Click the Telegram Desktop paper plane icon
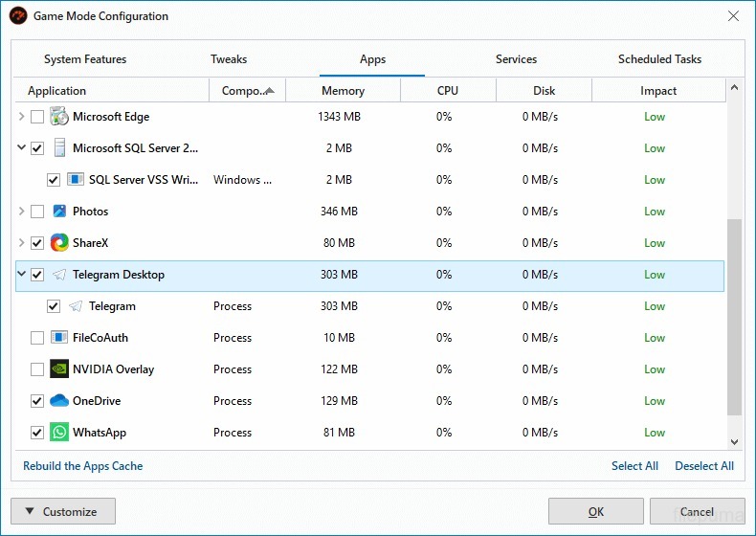Viewport: 756px width, 536px height. (x=59, y=275)
